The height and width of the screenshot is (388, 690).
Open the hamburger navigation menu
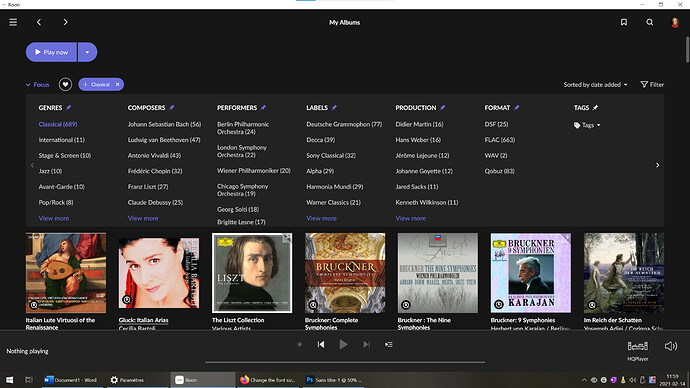tap(13, 22)
